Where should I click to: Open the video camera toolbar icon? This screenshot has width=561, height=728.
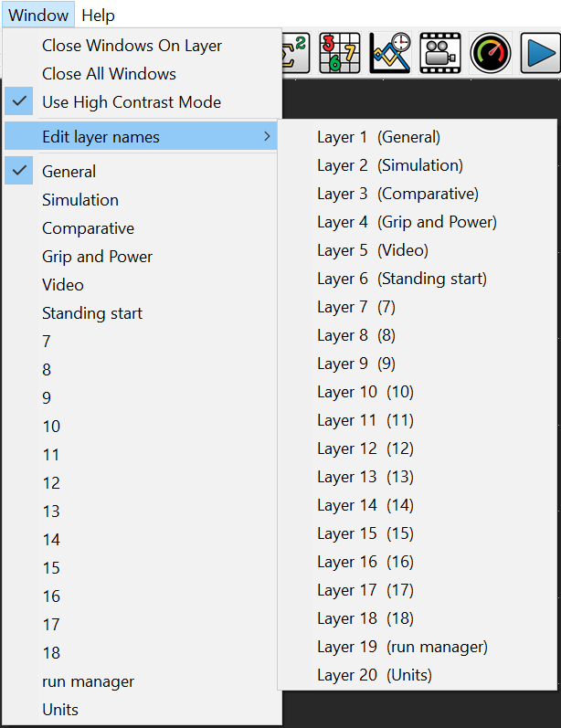[x=440, y=54]
